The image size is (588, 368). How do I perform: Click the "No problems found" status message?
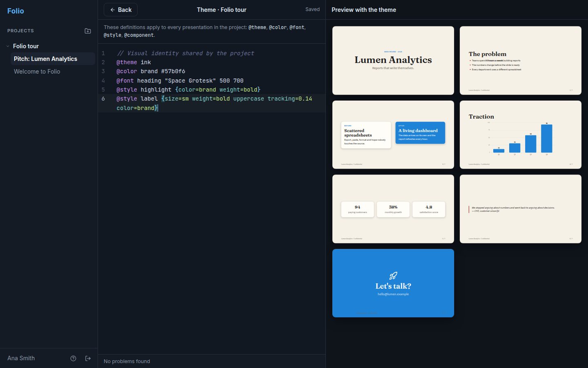click(x=127, y=361)
